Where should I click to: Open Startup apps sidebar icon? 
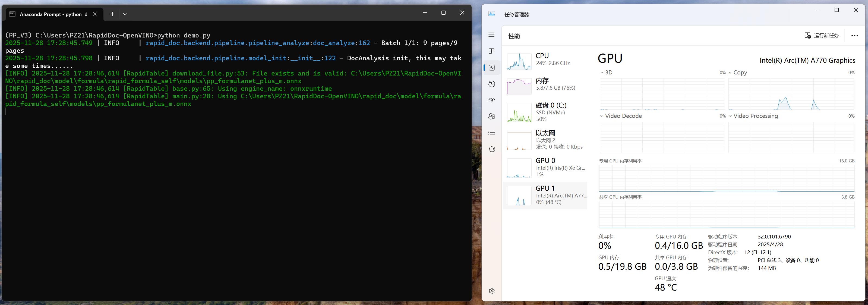pyautogui.click(x=492, y=100)
